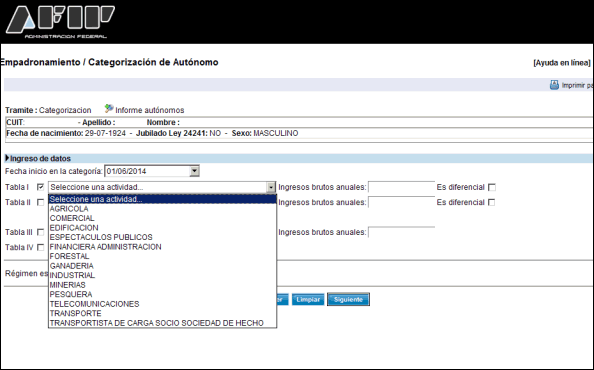Collapse the Ingreso de datos section arrow
Image resolution: width=594 pixels, height=370 pixels.
(x=7, y=158)
